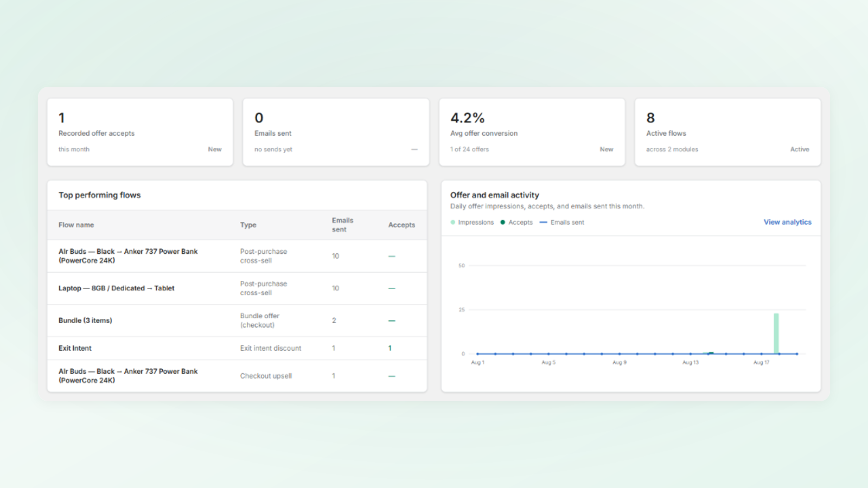Image resolution: width=868 pixels, height=488 pixels.
Task: Click Bundle emails sent value 2
Action: 334,320
